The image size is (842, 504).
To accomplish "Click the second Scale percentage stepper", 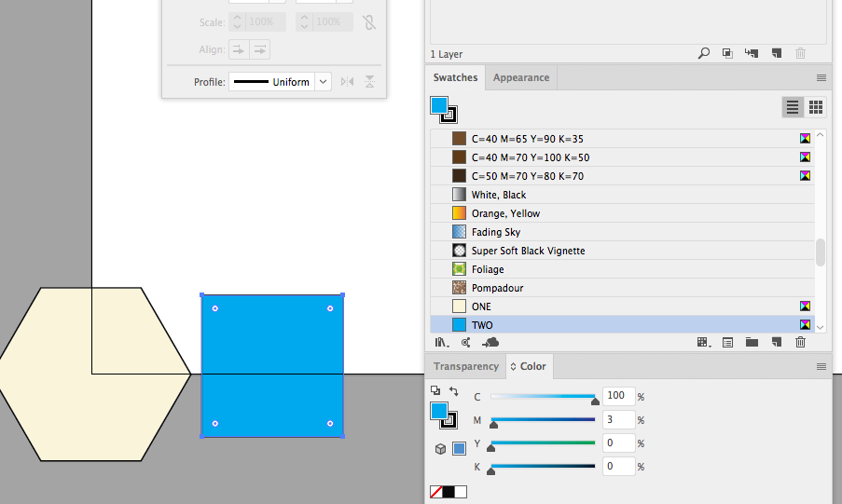I will coord(305,22).
